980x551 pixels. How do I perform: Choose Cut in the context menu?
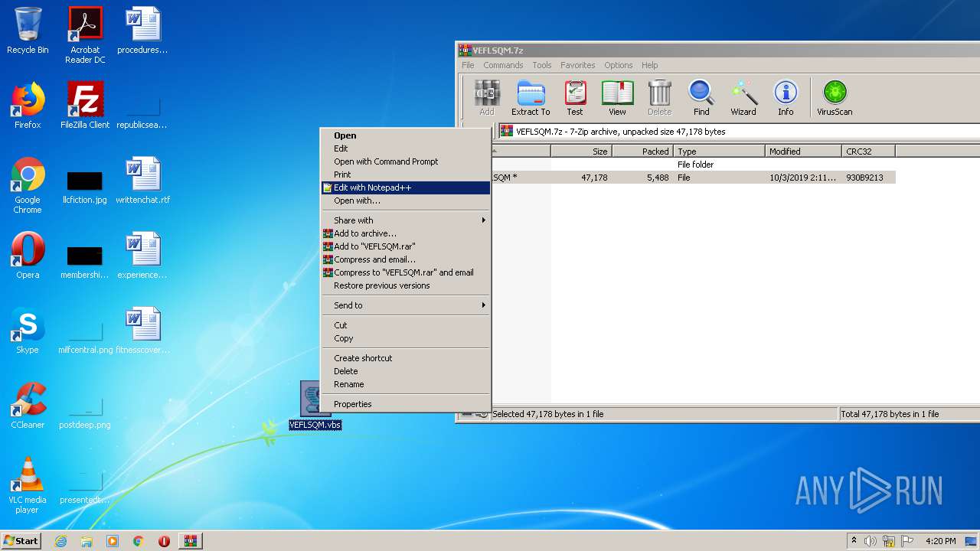click(x=406, y=325)
